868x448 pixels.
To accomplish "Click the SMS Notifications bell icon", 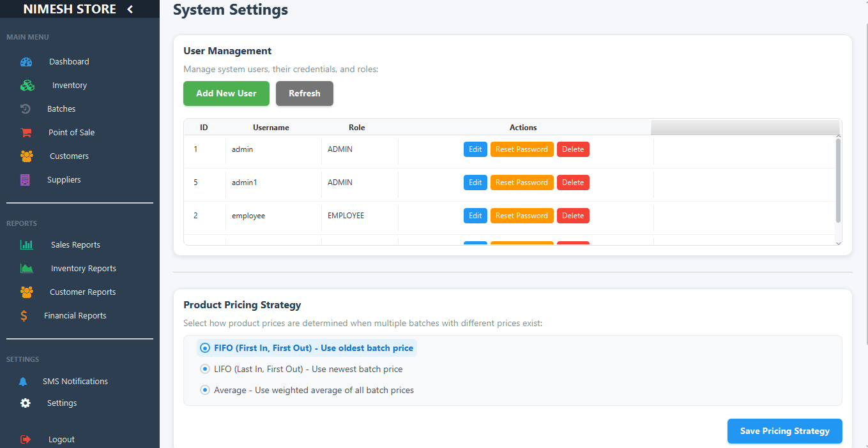I will (23, 382).
